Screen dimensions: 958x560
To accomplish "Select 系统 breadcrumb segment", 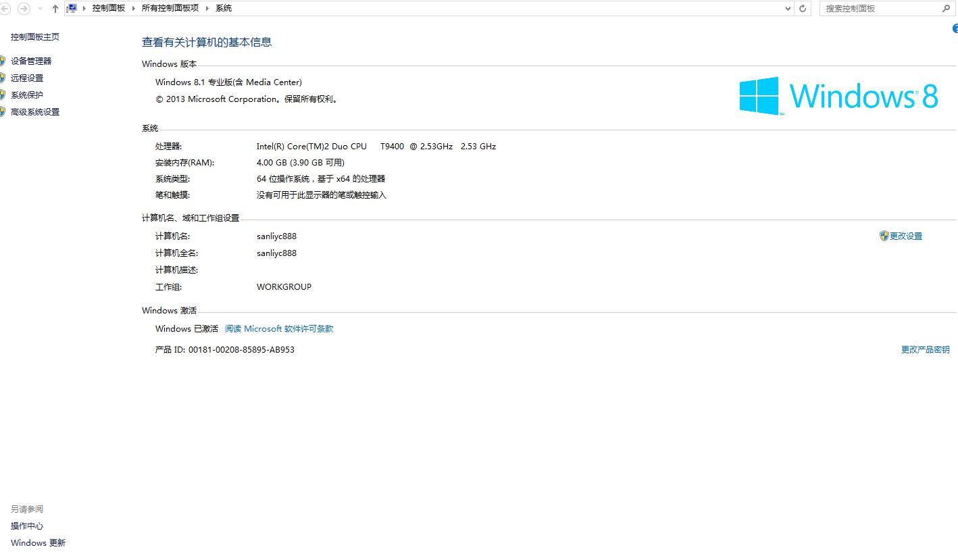I will coord(224,8).
